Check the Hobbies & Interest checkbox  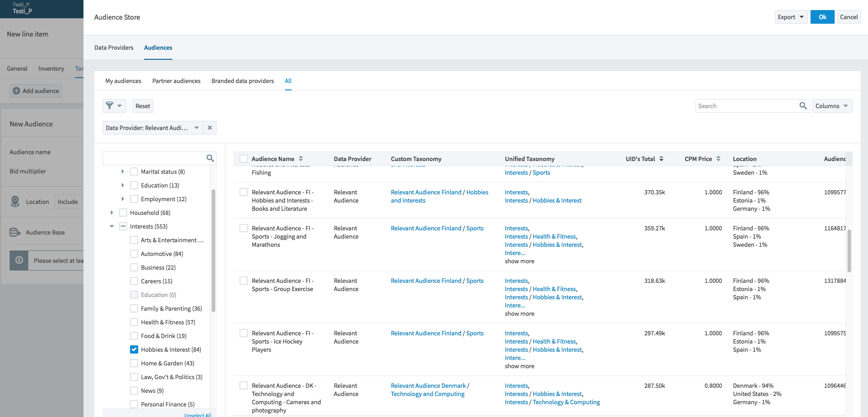click(134, 349)
